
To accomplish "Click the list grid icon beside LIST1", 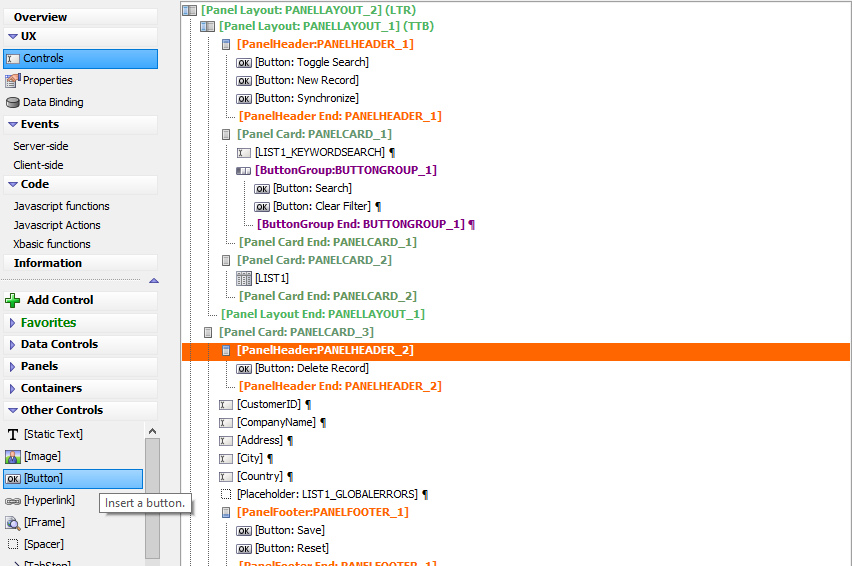I will coord(244,279).
